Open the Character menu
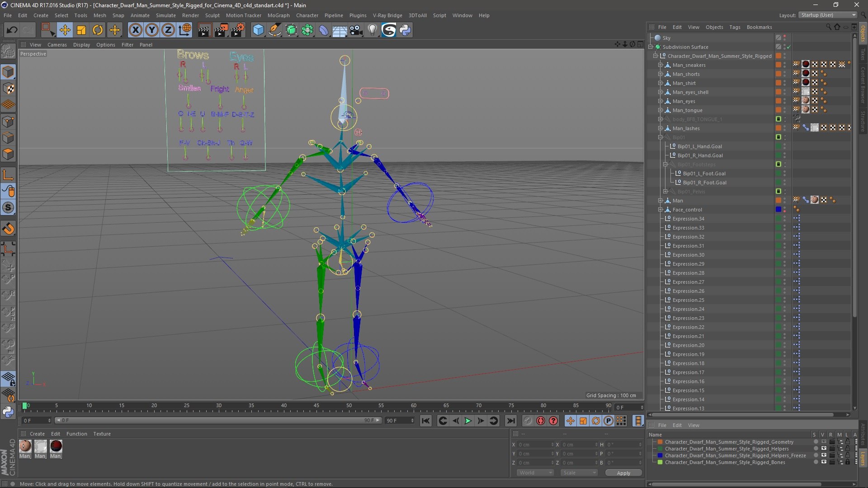 pyautogui.click(x=307, y=15)
